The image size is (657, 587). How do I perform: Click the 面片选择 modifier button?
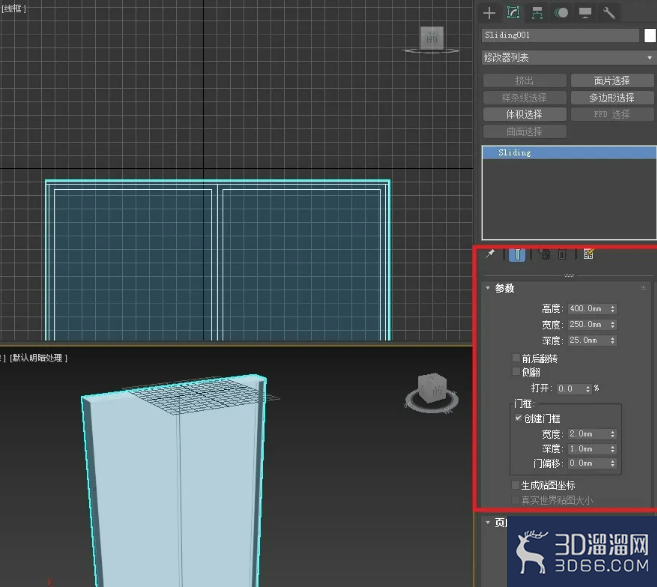[612, 80]
